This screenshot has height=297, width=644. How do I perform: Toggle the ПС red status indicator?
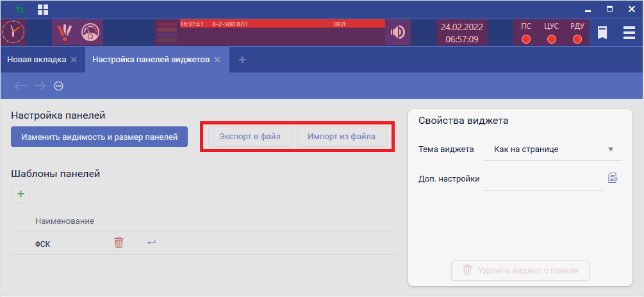pos(526,39)
